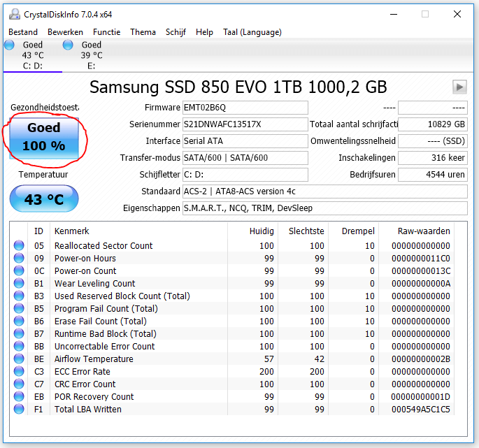
Task: Click the blue status orb for E:
Action: coord(68,45)
